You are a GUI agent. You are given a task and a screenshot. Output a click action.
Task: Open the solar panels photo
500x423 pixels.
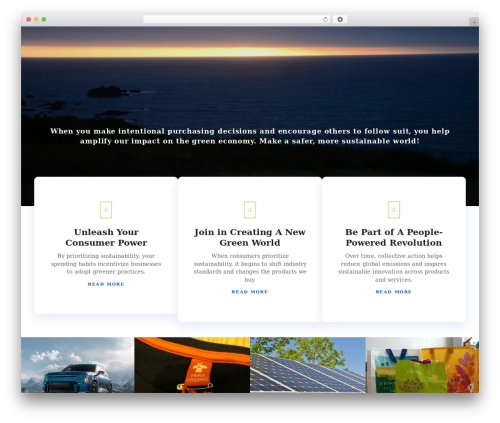pyautogui.click(x=308, y=365)
